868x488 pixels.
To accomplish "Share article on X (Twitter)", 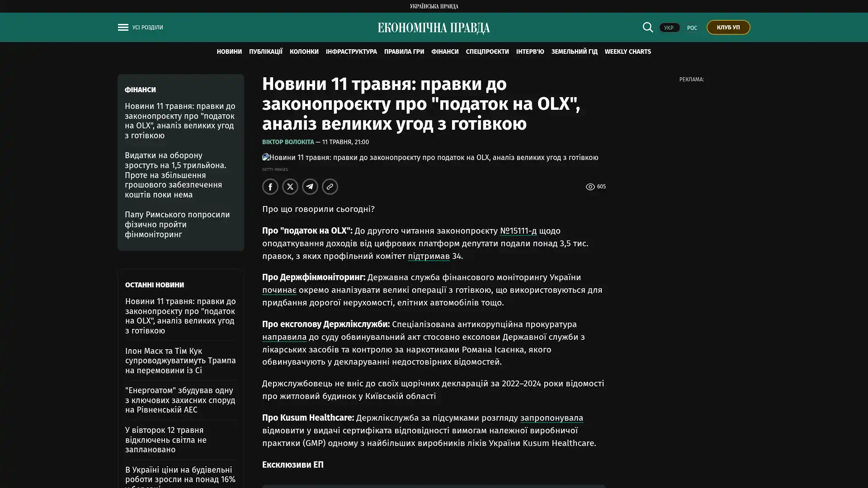I will [290, 187].
